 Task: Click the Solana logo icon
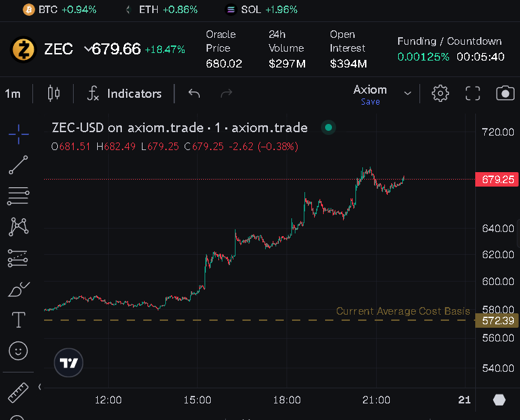tap(231, 10)
